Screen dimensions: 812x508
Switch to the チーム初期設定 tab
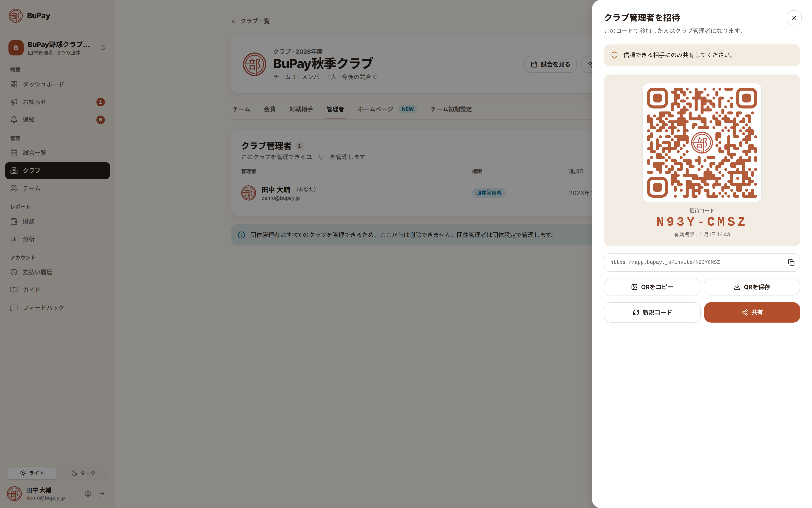point(451,109)
